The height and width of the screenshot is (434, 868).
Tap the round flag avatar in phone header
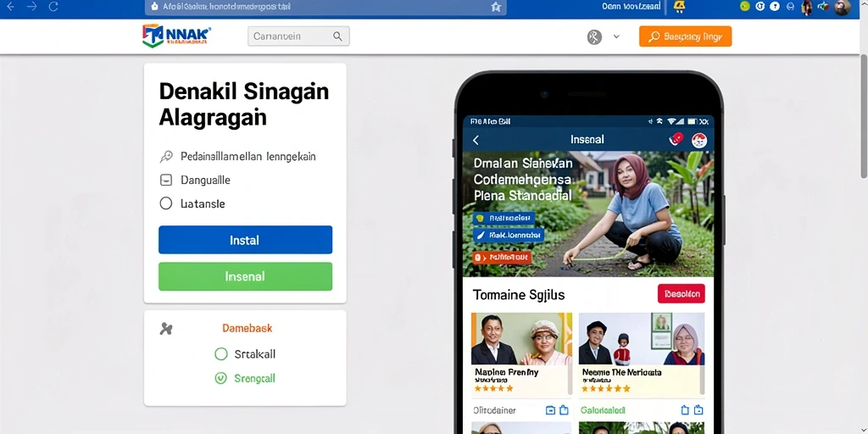(699, 140)
